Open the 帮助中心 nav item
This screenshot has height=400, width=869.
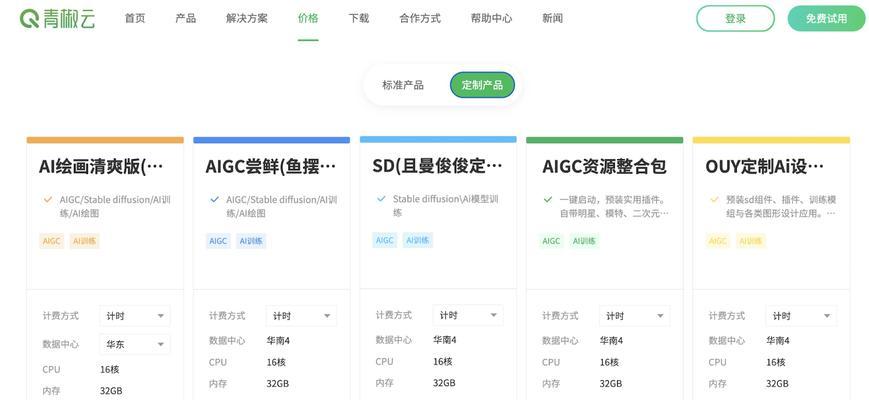pyautogui.click(x=491, y=18)
